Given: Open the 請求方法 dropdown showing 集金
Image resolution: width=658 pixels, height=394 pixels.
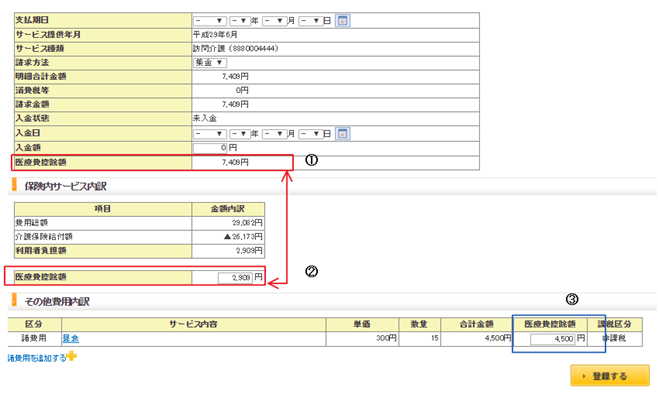Looking at the screenshot, I should 210,63.
